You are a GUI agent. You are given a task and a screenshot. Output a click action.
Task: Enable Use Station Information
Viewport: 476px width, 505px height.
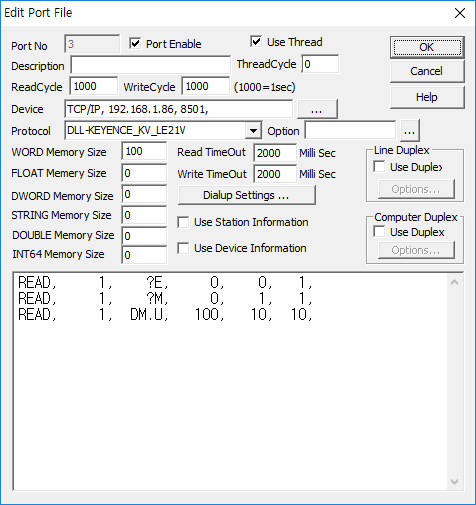click(x=183, y=222)
